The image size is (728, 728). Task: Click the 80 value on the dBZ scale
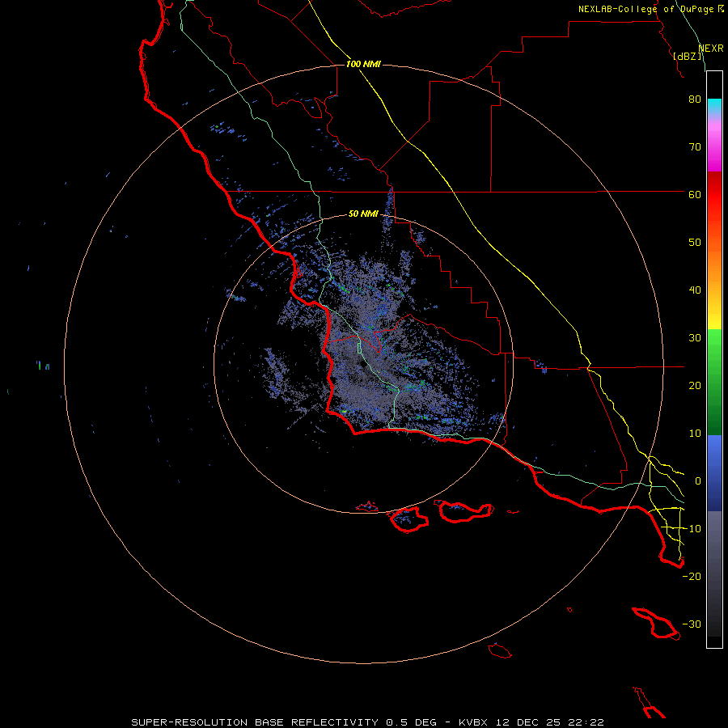click(695, 99)
